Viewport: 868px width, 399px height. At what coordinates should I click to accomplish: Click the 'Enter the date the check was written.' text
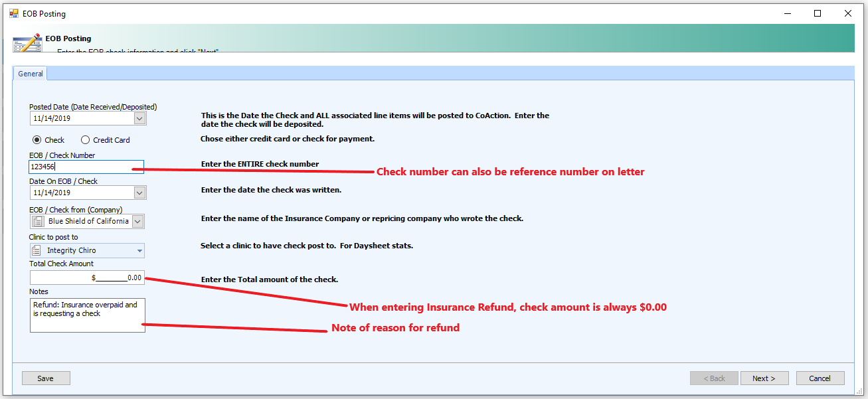[271, 191]
